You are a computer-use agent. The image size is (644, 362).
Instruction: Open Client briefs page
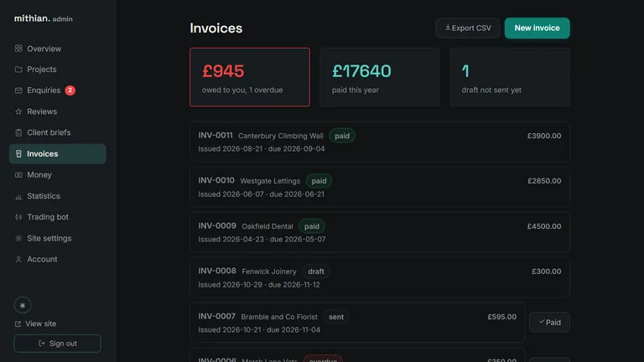(58, 132)
